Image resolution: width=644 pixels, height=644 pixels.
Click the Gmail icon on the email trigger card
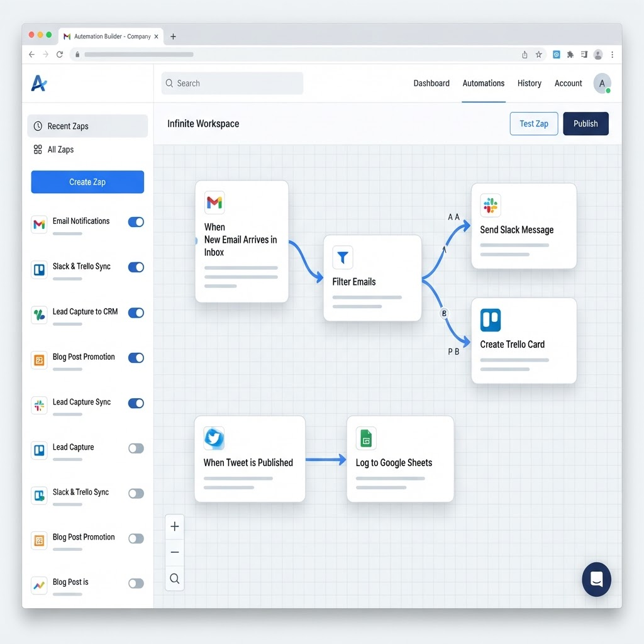214,203
